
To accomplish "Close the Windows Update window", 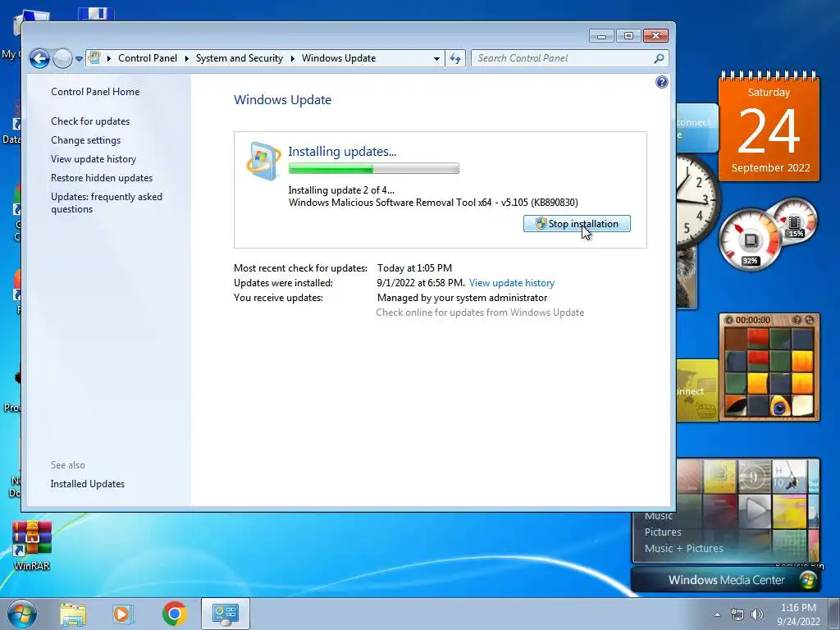I will [655, 36].
